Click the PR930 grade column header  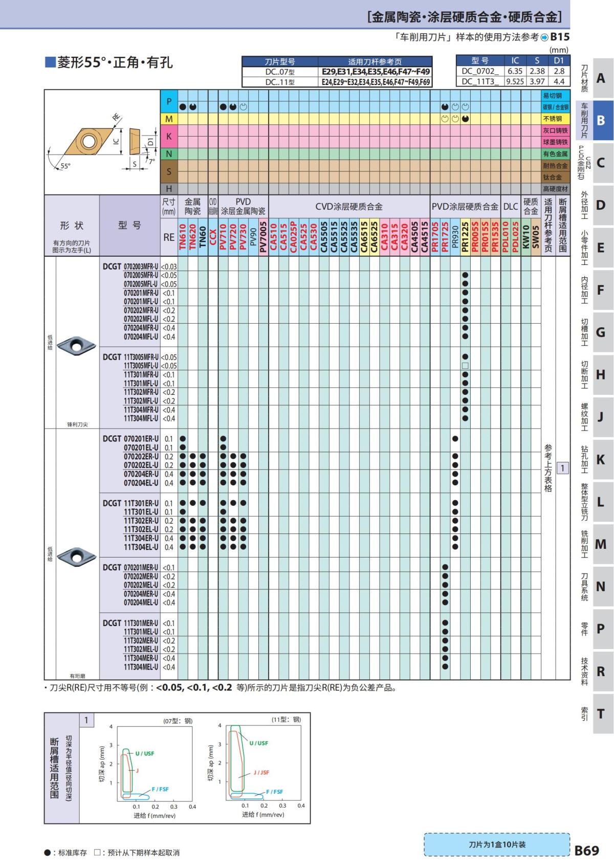[x=455, y=237]
